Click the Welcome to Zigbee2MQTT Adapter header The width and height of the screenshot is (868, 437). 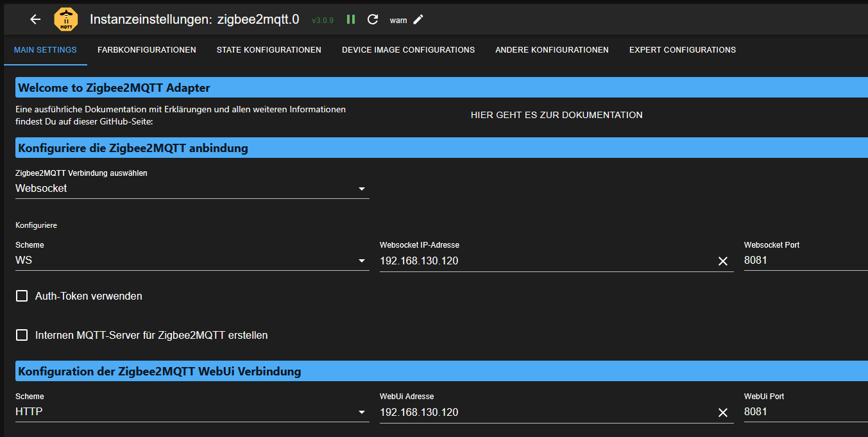pyautogui.click(x=441, y=87)
